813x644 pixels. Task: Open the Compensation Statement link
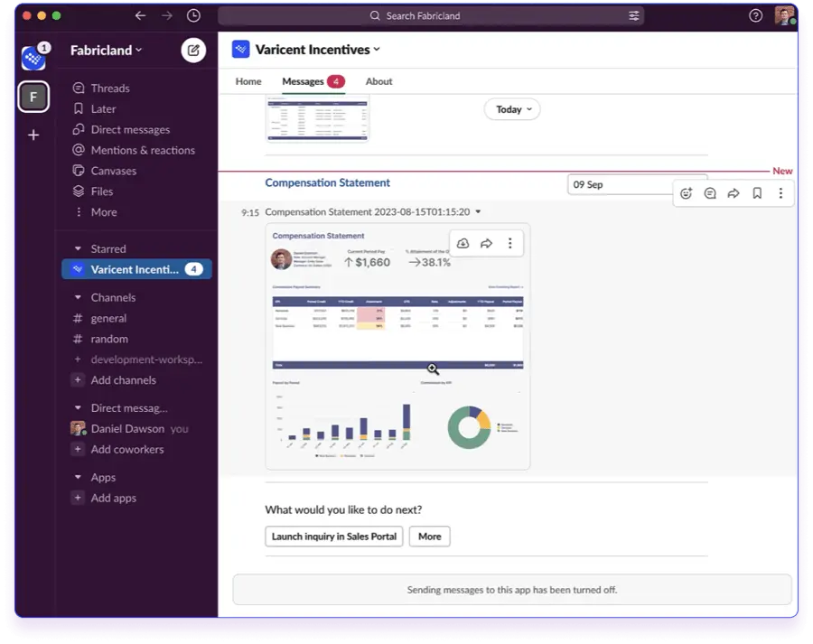point(327,183)
